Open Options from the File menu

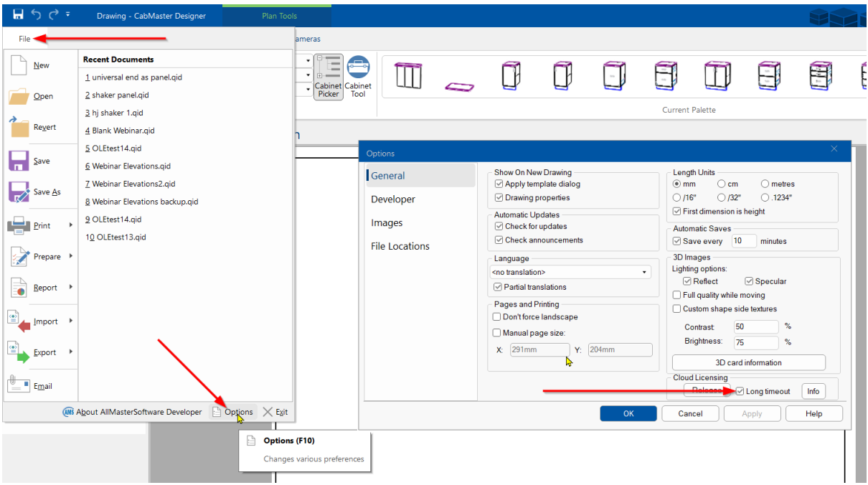pos(232,412)
